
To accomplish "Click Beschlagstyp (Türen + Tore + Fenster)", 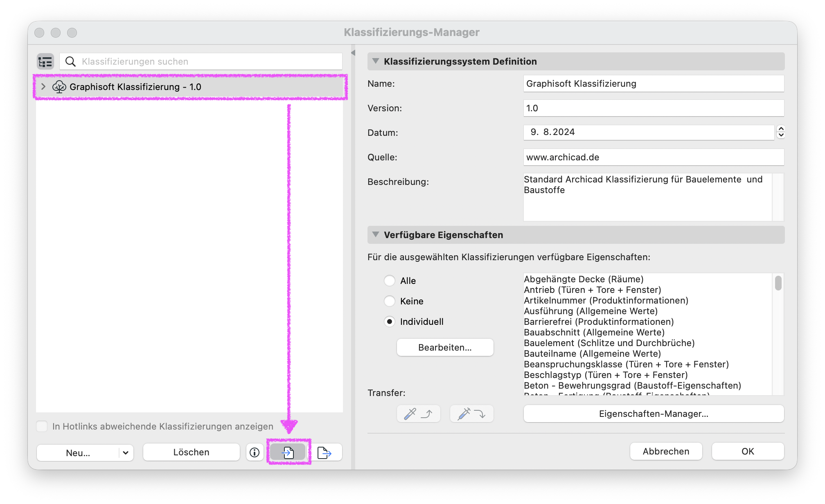I will [606, 375].
